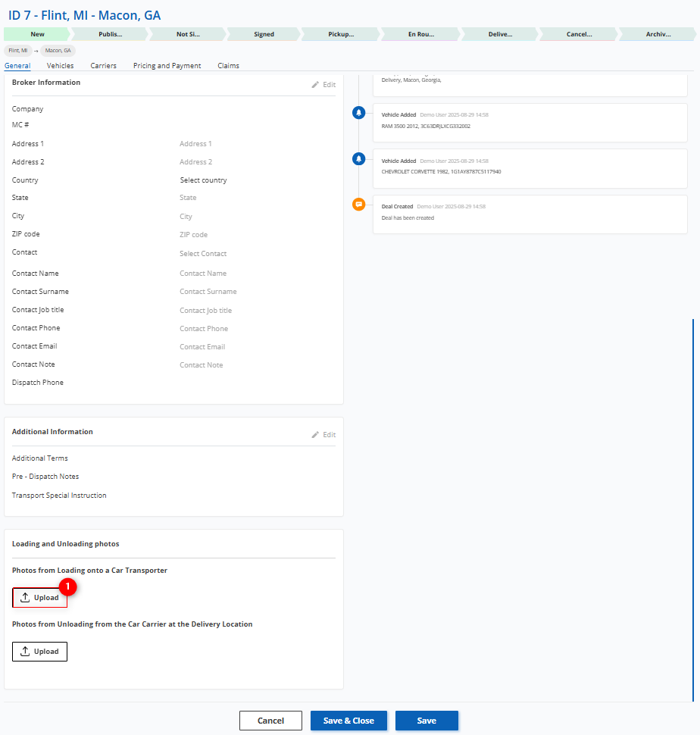Click the Broker Information Edit pencil icon

(x=315, y=85)
